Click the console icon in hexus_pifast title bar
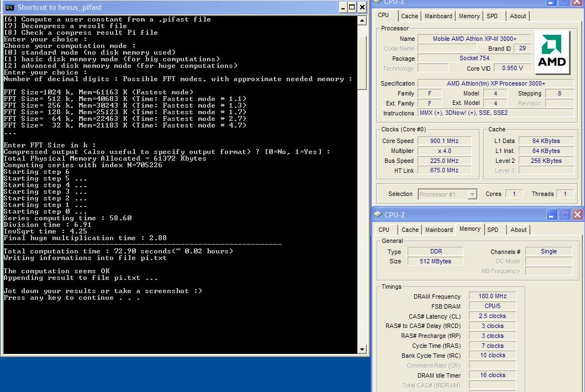 10,7
